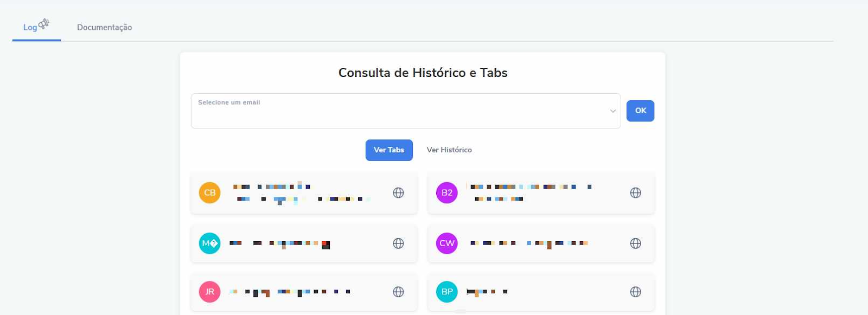
Task: Click the globe icon on JR card
Action: click(398, 292)
